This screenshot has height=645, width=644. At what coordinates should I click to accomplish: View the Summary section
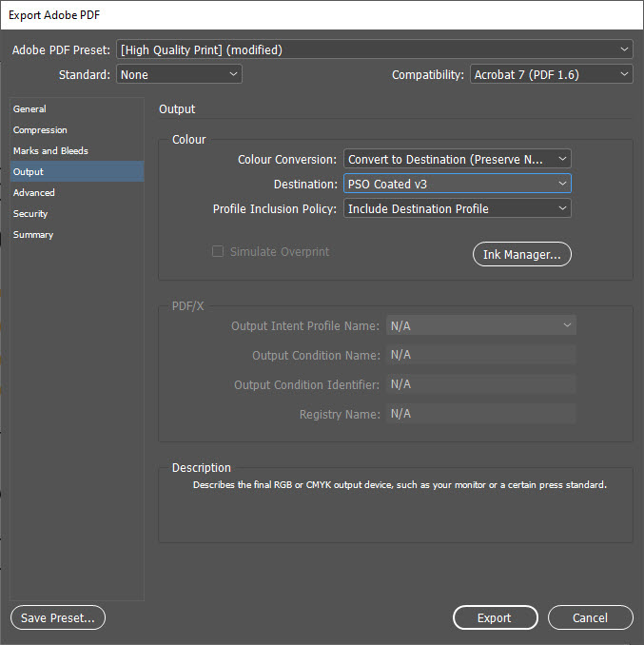pos(77,234)
